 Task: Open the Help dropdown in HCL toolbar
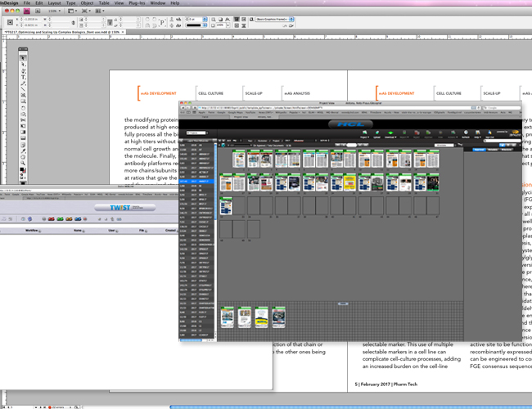pos(478,134)
